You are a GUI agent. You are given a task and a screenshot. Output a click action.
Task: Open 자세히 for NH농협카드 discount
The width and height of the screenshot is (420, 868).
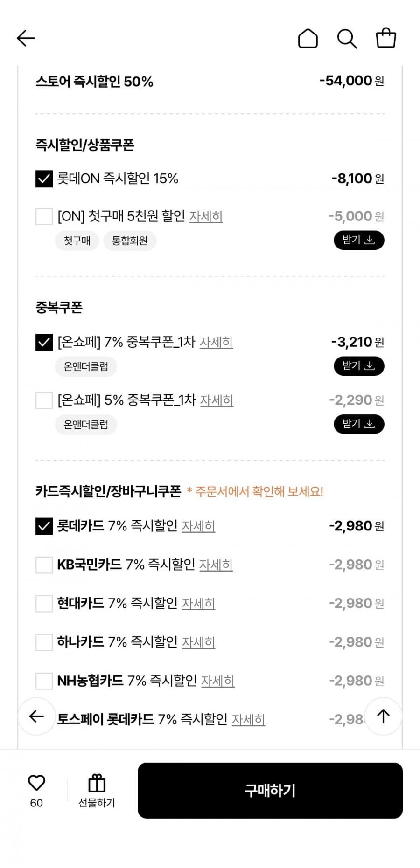point(217,681)
